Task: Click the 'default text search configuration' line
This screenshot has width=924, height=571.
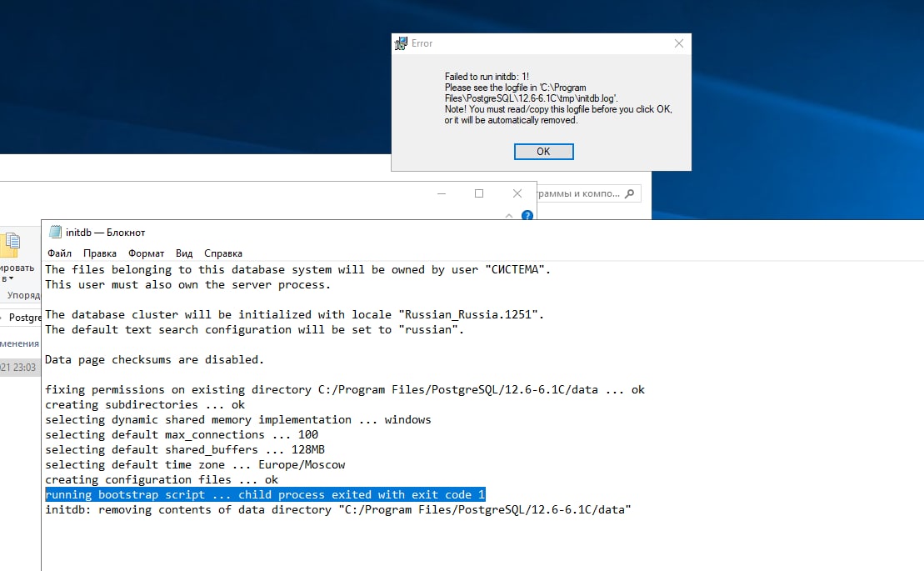Action: [x=255, y=329]
